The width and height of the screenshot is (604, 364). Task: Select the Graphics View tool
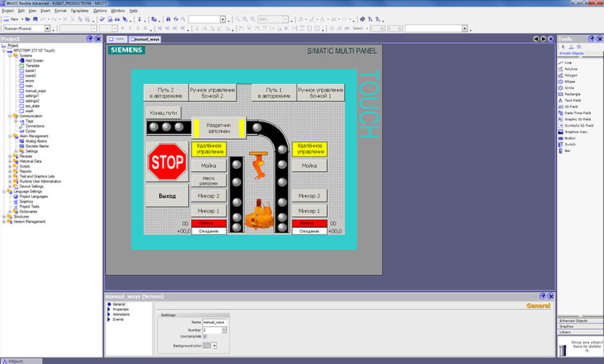coord(573,132)
